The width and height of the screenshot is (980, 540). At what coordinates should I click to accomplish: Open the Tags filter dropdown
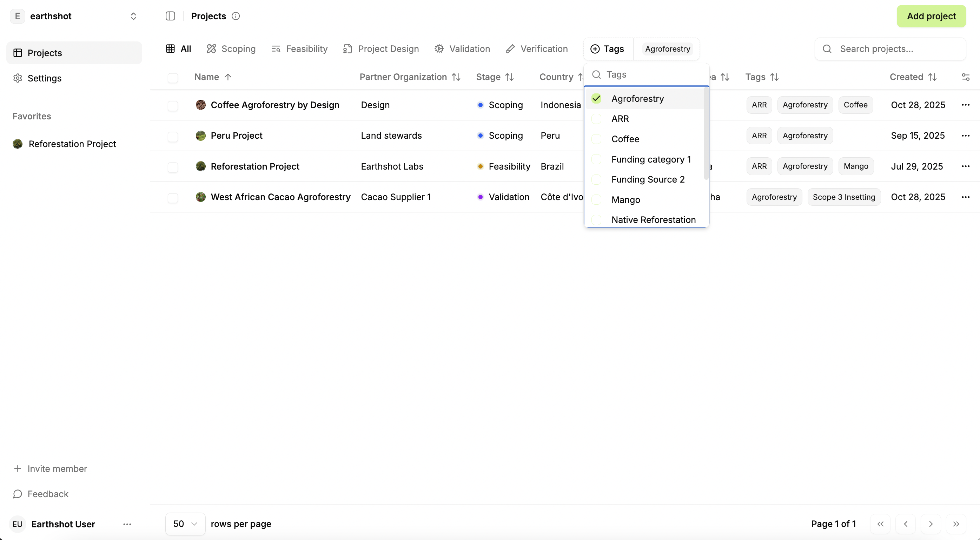(x=608, y=49)
